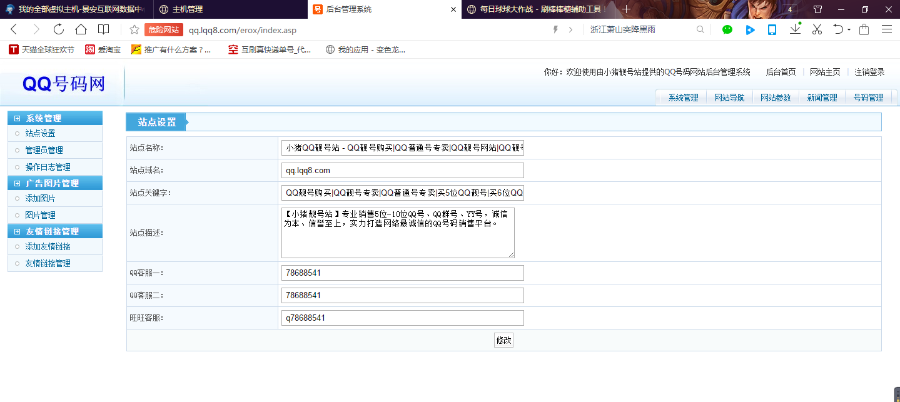This screenshot has width=900, height=402.
Task: Open the shopping bag icon
Action: [x=864, y=30]
